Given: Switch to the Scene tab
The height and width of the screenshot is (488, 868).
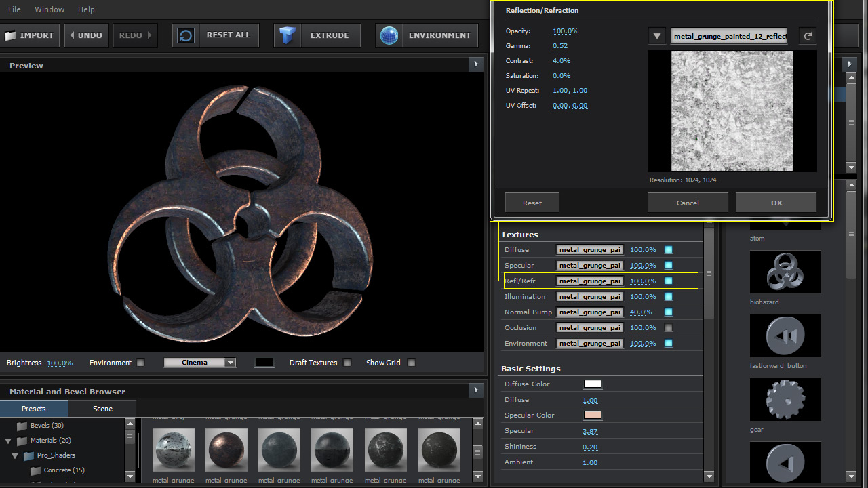Looking at the screenshot, I should point(102,409).
